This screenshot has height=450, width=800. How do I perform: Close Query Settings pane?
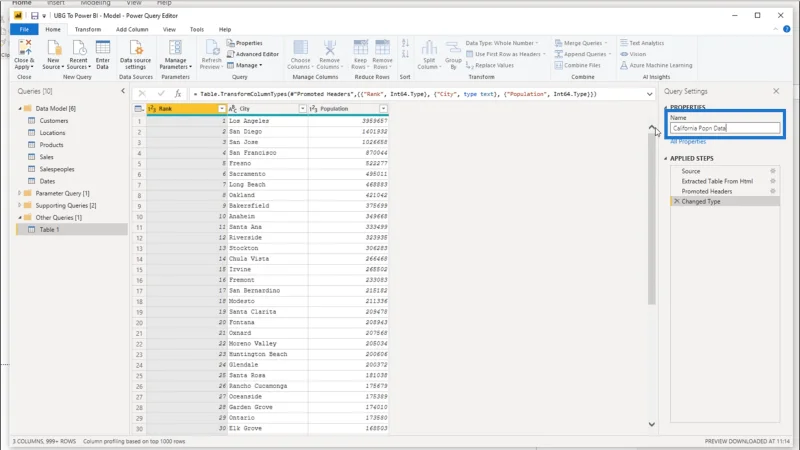pyautogui.click(x=776, y=91)
